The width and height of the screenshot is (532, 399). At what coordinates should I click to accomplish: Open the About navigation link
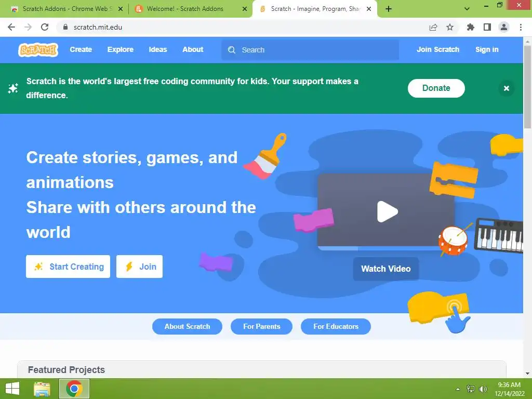tap(193, 49)
